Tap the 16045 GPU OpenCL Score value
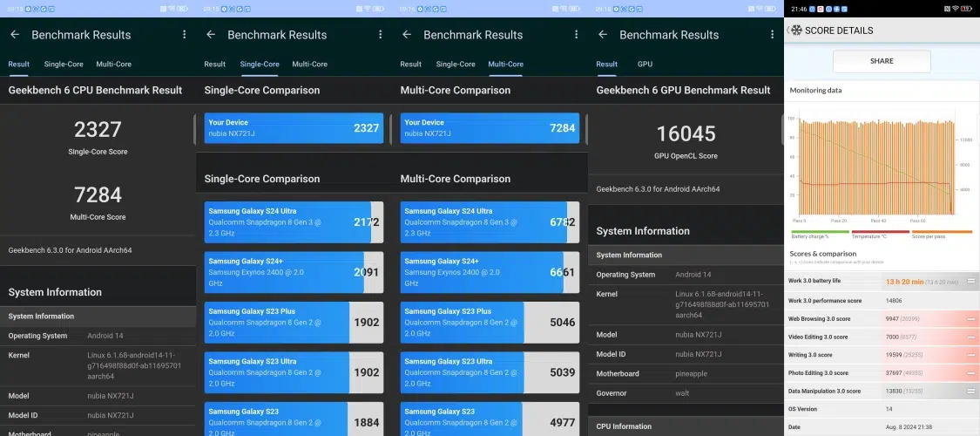The height and width of the screenshot is (436, 980). [686, 133]
